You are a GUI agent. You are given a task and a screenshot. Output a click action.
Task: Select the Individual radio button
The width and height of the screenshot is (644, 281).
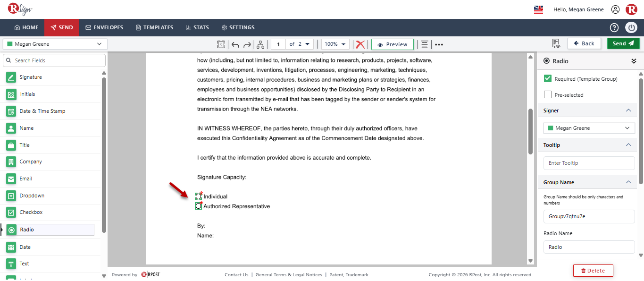(199, 196)
